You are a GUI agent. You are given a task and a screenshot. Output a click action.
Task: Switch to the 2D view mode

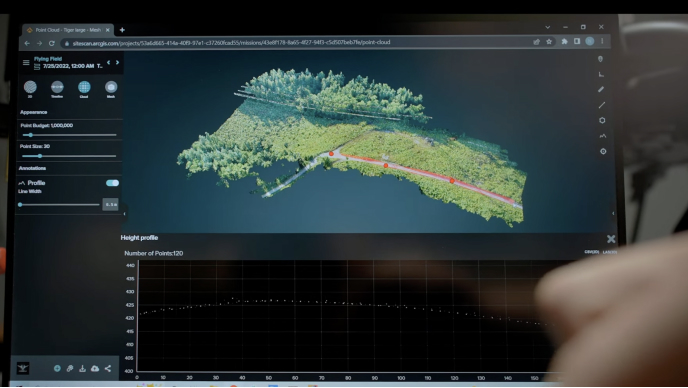[30, 87]
